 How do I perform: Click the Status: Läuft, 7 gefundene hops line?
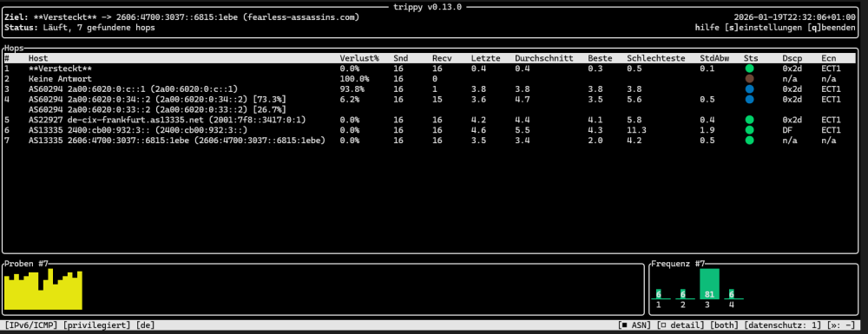coord(80,28)
